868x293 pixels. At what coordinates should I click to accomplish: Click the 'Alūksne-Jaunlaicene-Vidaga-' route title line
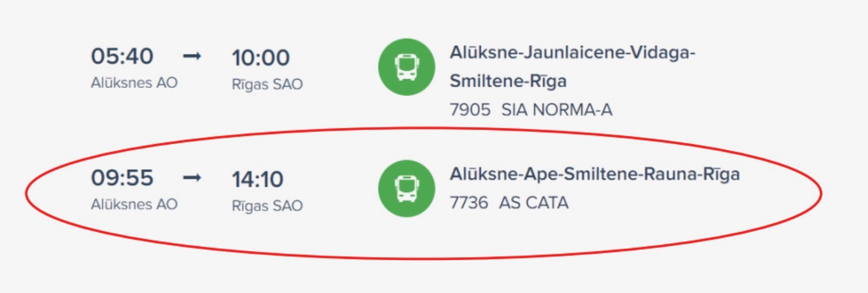tap(572, 52)
